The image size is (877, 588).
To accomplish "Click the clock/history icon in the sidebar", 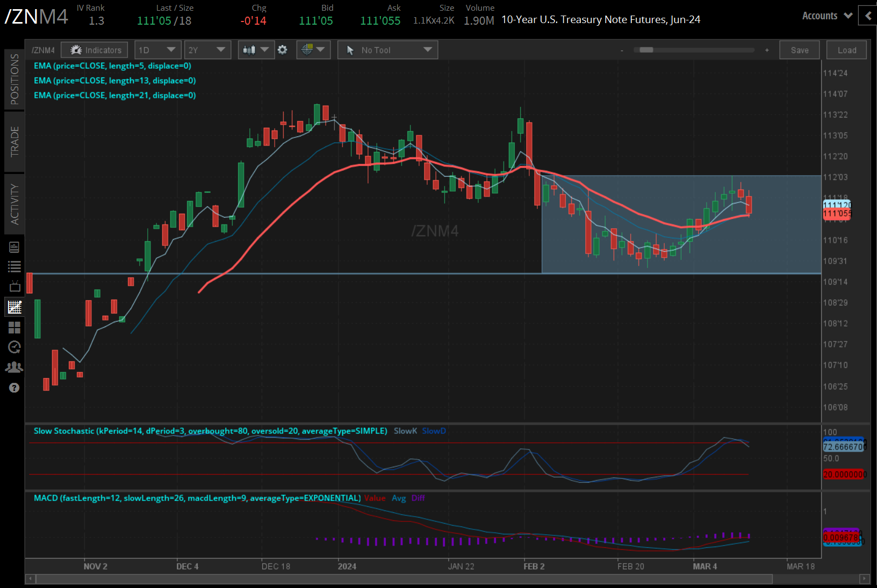I will pos(15,347).
